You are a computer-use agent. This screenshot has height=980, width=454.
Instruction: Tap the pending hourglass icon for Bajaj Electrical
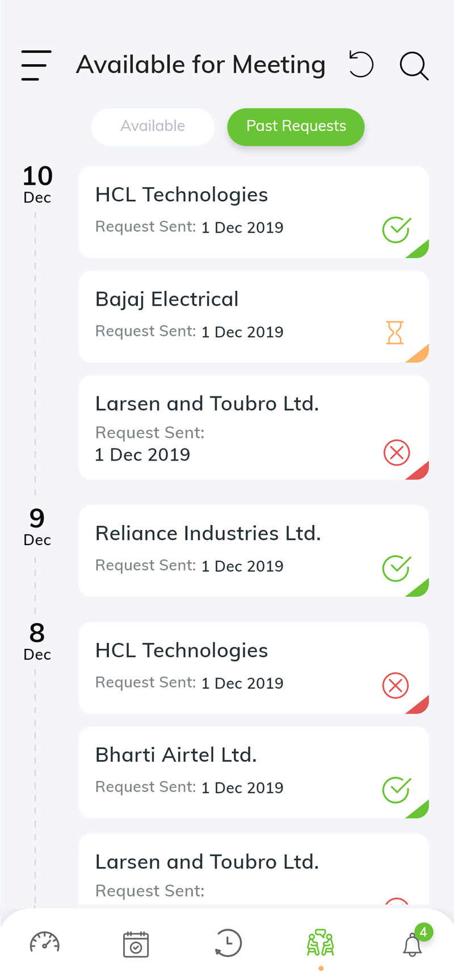(395, 333)
